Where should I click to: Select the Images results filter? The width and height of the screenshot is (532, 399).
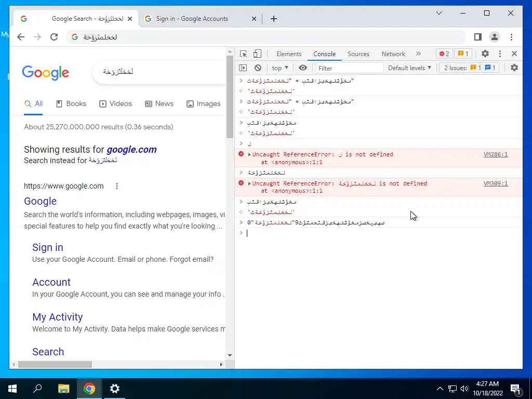204,104
